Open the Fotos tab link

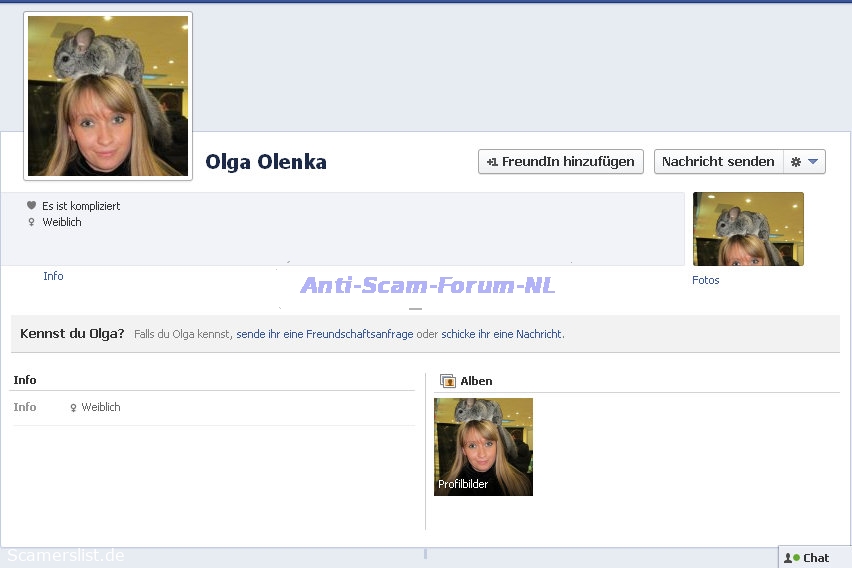point(705,280)
